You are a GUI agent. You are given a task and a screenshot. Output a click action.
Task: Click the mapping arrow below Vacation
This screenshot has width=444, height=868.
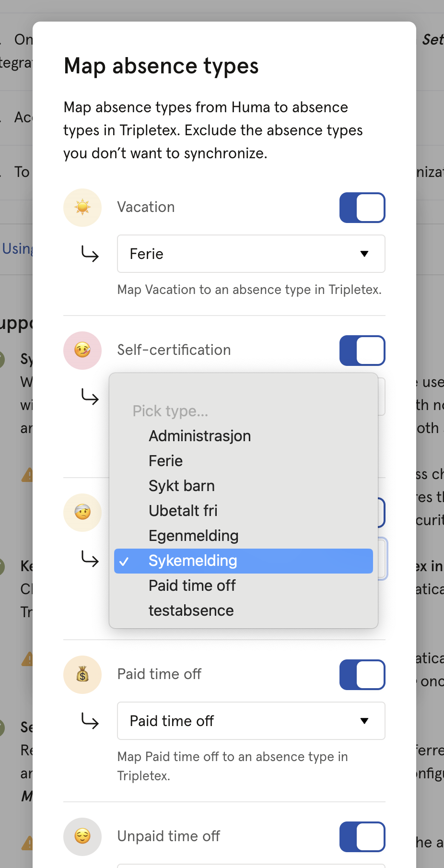(x=89, y=254)
